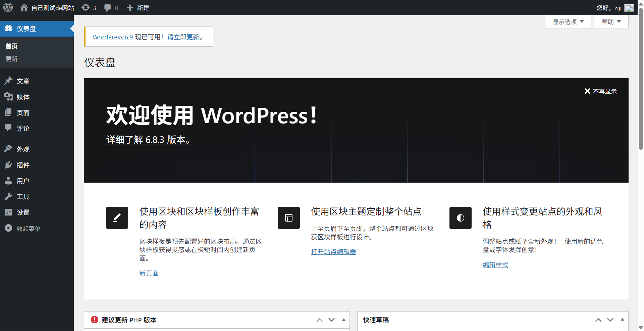The height and width of the screenshot is (331, 644).
Task: Move 建议更新 PHP 版本 panel down
Action: (x=332, y=320)
